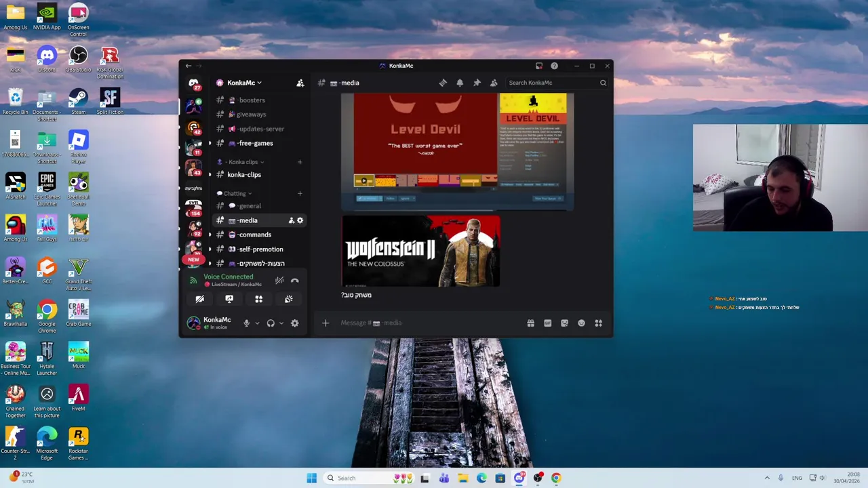Select Roblox Player desktop shortcut

click(x=78, y=147)
